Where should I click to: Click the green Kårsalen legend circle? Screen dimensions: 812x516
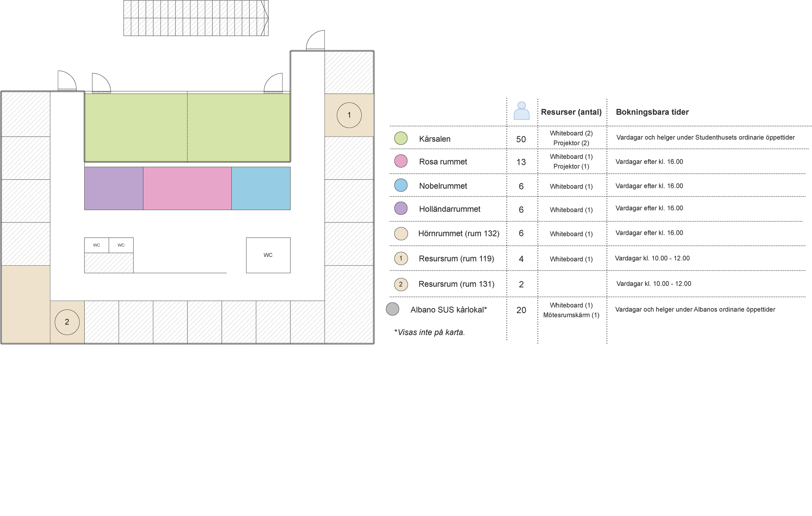pyautogui.click(x=400, y=138)
